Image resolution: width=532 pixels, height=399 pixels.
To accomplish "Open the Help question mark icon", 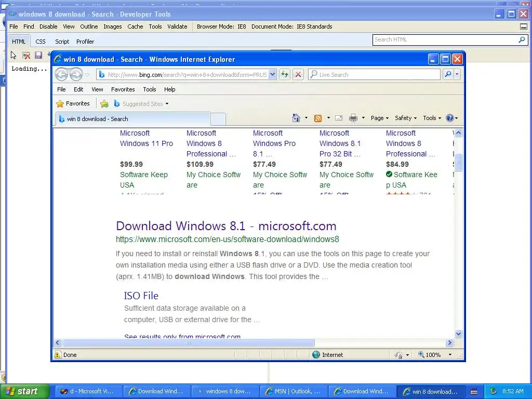I will 450,118.
